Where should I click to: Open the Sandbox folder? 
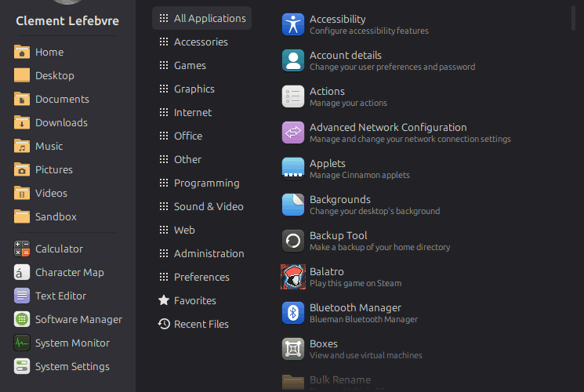click(56, 216)
